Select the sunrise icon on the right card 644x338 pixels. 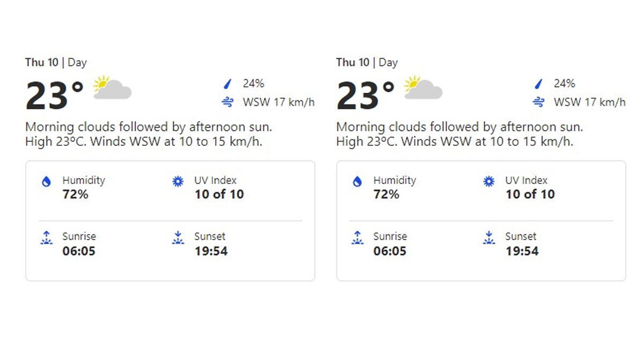[x=357, y=237]
